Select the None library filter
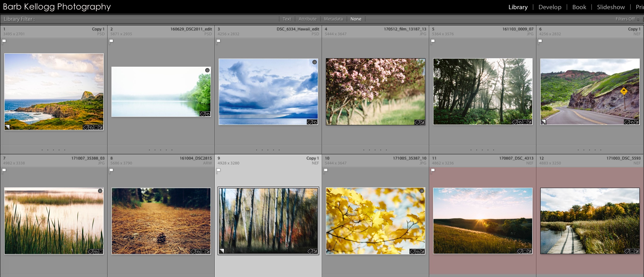 (356, 19)
